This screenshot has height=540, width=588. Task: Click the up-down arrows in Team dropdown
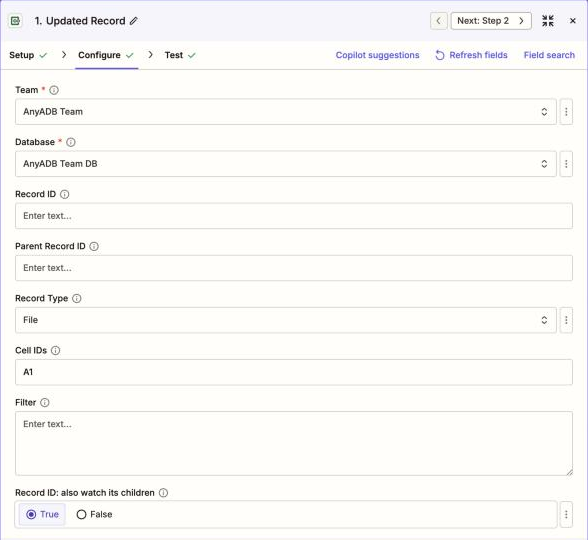point(544,112)
